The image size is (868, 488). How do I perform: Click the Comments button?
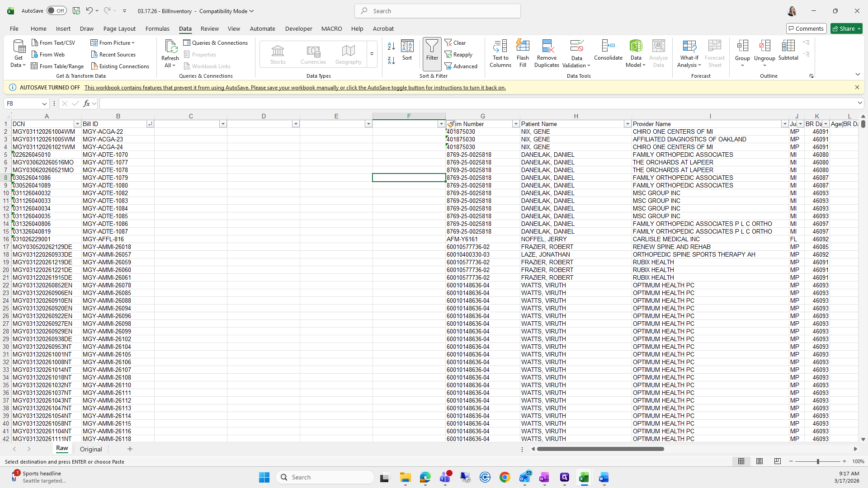pyautogui.click(x=806, y=28)
